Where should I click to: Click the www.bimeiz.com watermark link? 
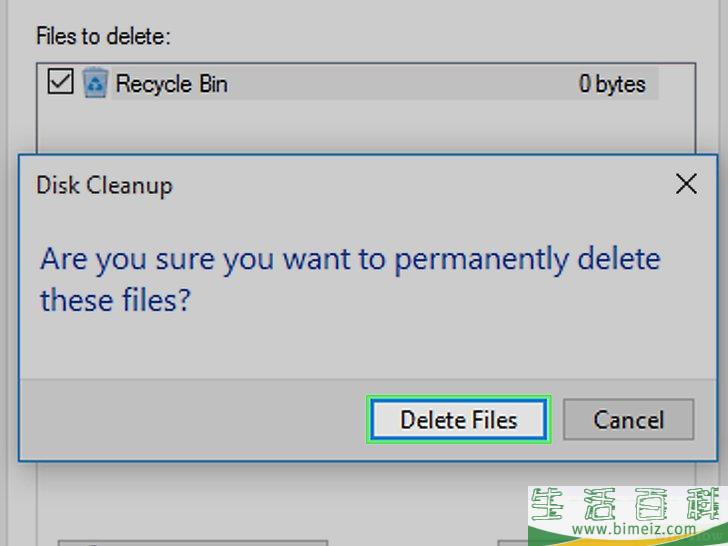(633, 528)
